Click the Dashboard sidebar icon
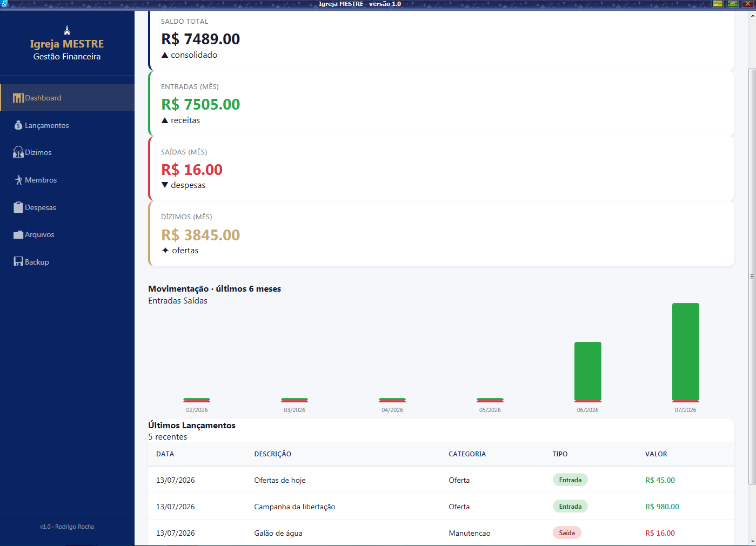Viewport: 756px width, 546px height. pyautogui.click(x=18, y=98)
